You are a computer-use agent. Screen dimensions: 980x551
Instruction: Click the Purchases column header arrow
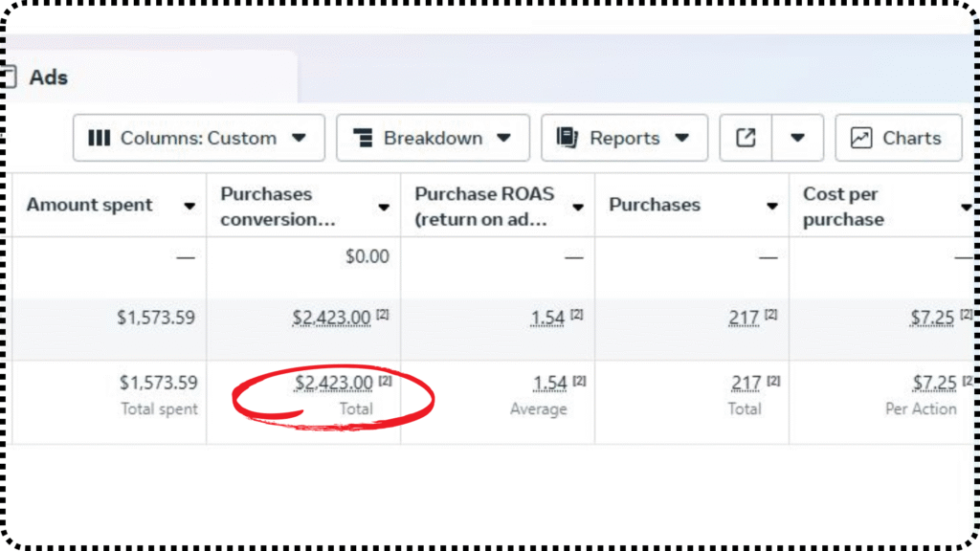[x=772, y=207]
